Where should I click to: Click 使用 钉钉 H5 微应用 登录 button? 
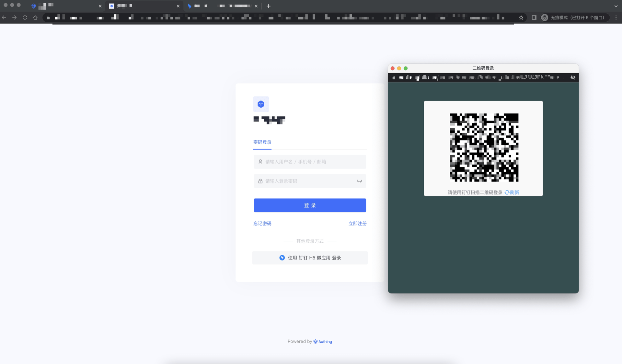[310, 258]
